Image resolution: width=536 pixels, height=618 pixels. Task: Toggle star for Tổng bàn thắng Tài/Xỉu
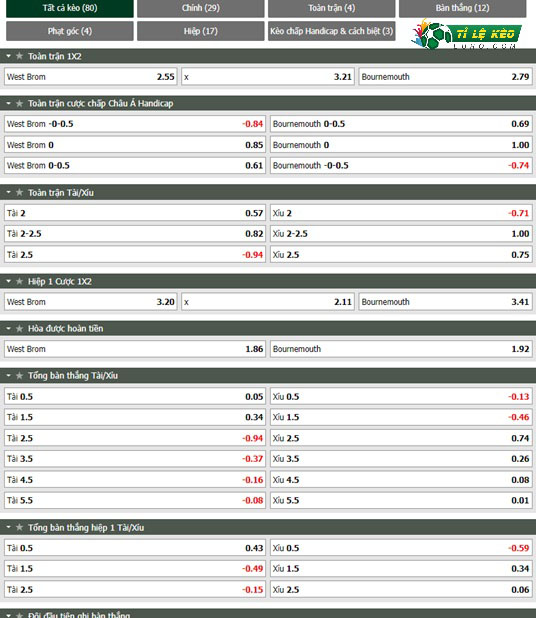tap(19, 376)
